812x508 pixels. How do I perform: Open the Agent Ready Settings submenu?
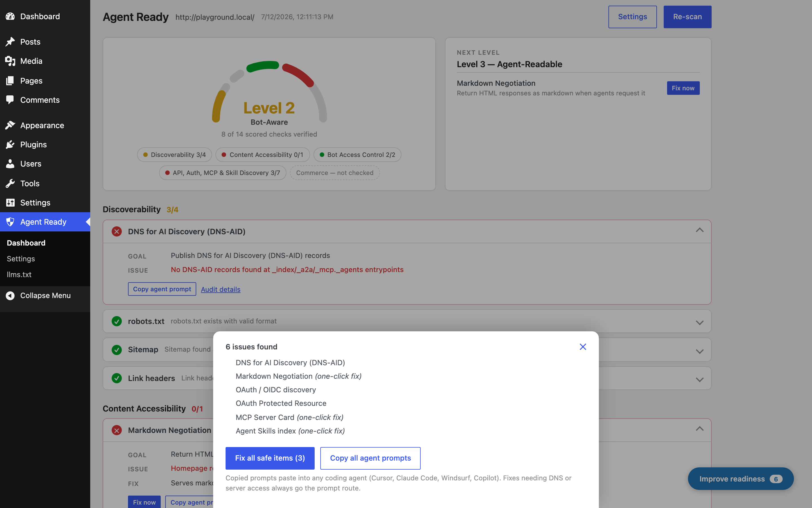point(21,259)
